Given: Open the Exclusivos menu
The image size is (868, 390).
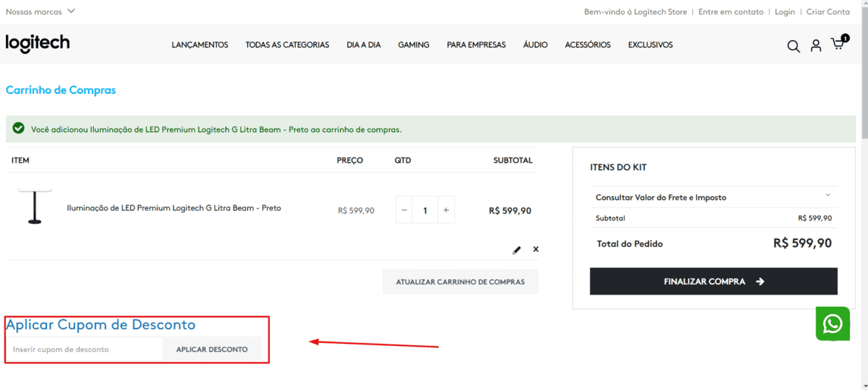Looking at the screenshot, I should [x=650, y=45].
